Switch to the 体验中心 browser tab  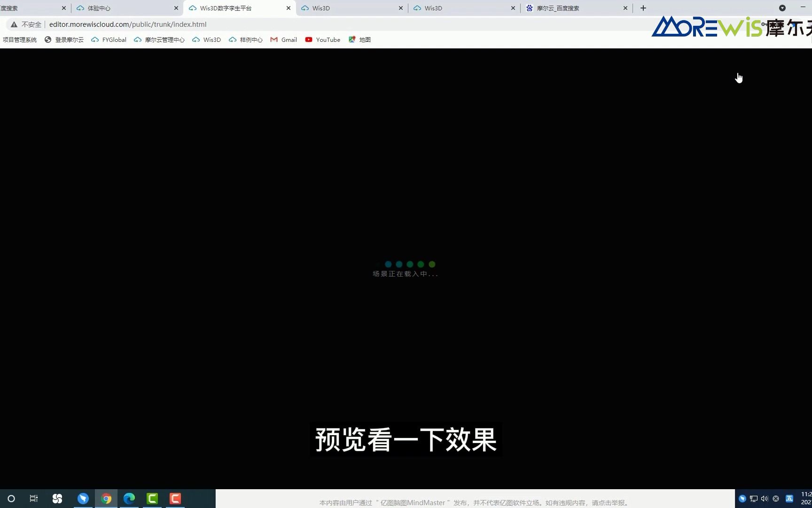pyautogui.click(x=127, y=8)
